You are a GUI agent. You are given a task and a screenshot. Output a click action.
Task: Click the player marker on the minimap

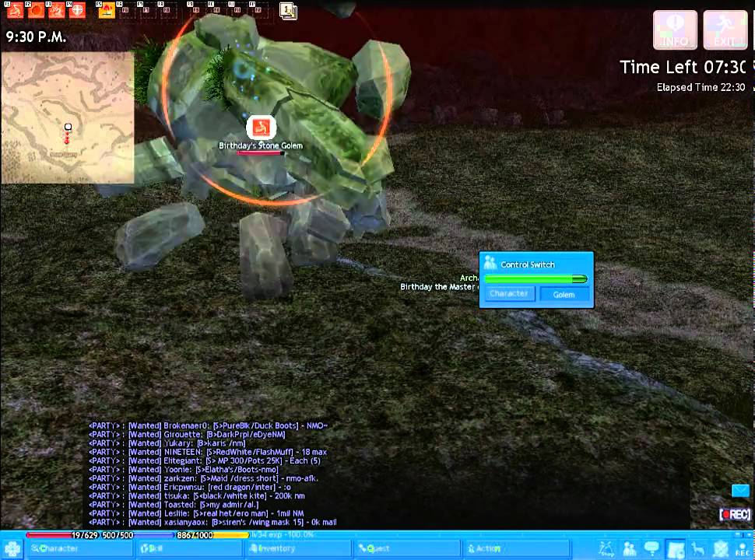click(x=68, y=127)
